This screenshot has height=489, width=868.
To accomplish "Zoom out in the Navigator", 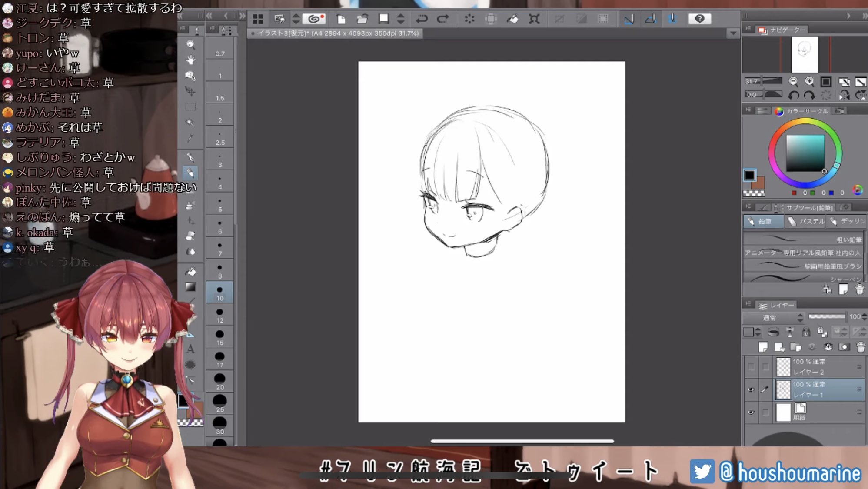I will [x=793, y=81].
